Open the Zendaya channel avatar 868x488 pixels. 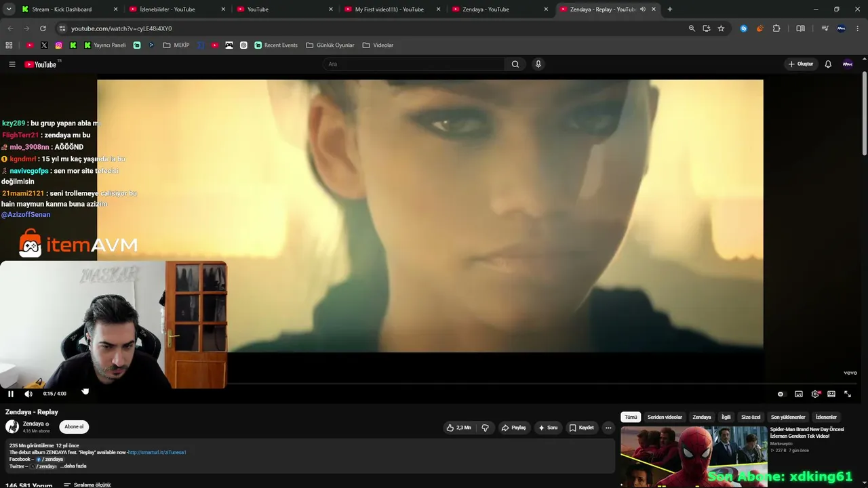[12, 426]
